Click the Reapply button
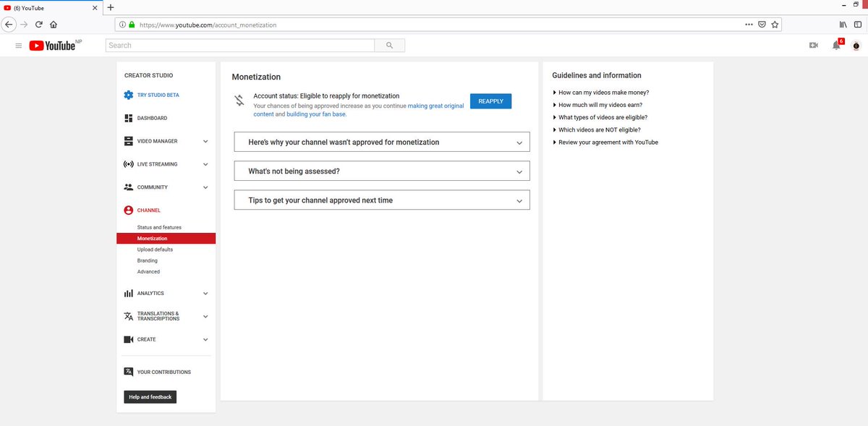Image resolution: width=868 pixels, height=426 pixels. pos(490,101)
